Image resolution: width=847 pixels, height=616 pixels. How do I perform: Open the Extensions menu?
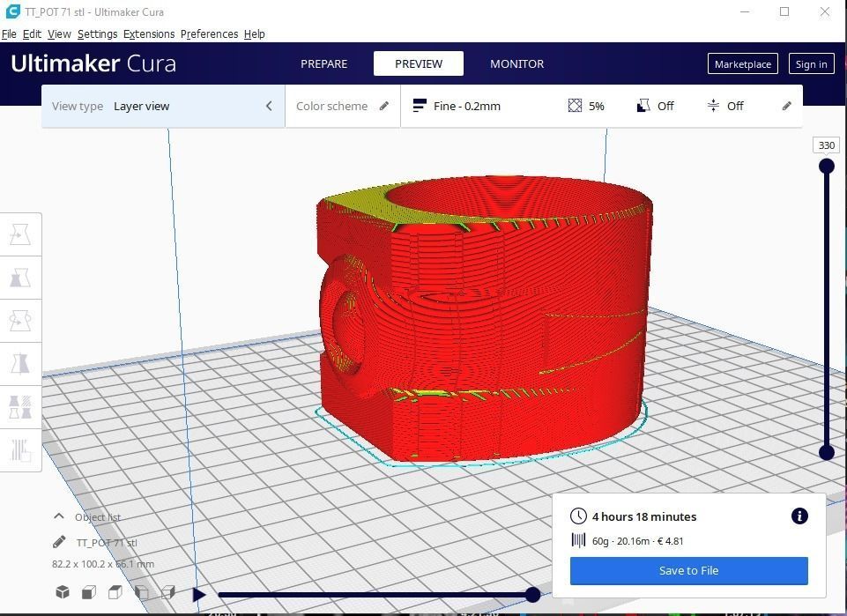point(149,34)
